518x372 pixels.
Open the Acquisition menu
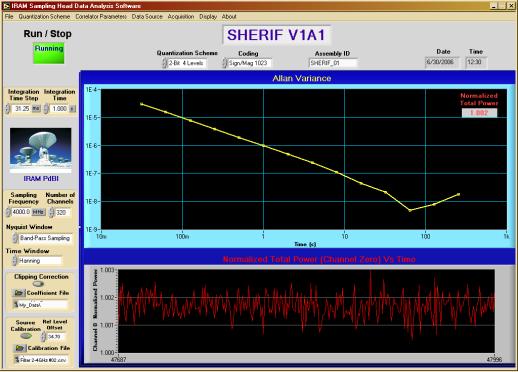point(181,16)
